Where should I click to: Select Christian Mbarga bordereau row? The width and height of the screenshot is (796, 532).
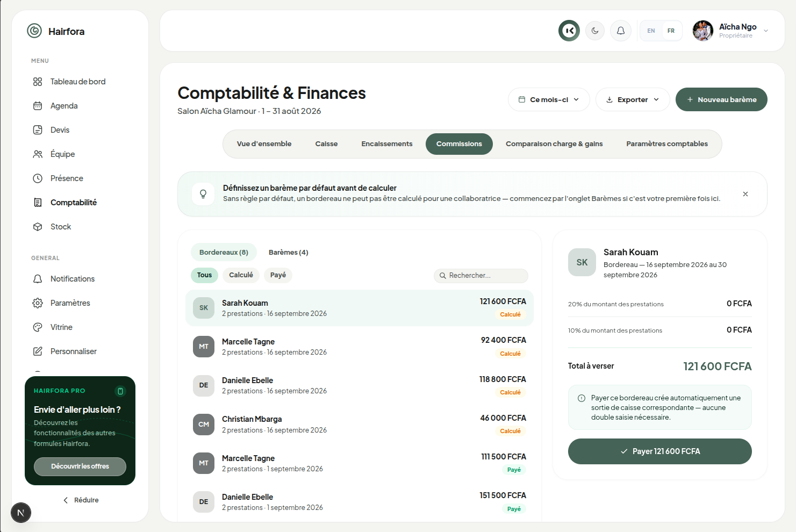(x=360, y=425)
